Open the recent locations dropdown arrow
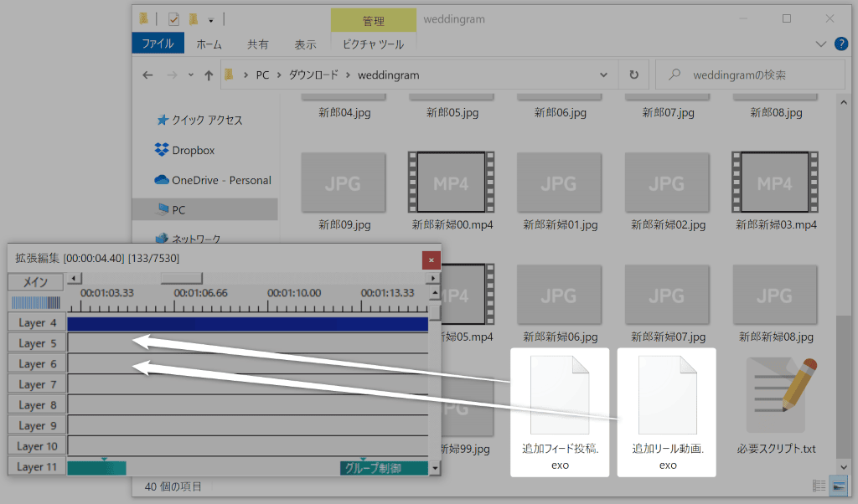 pyautogui.click(x=190, y=75)
